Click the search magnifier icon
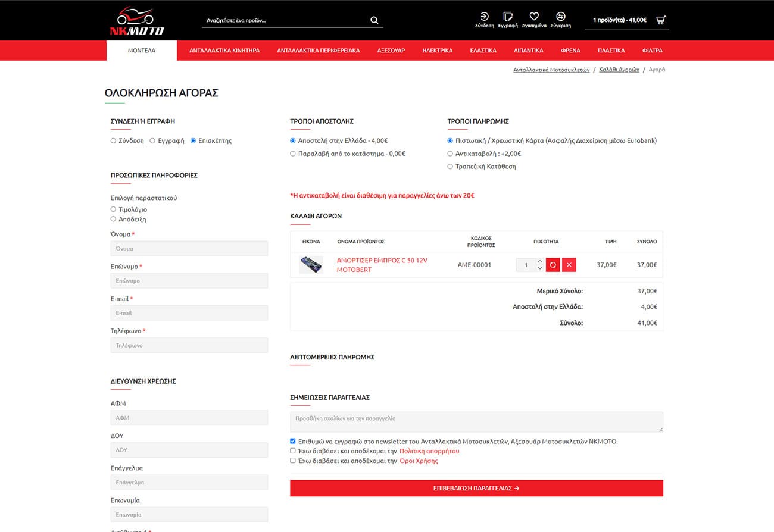 (374, 20)
